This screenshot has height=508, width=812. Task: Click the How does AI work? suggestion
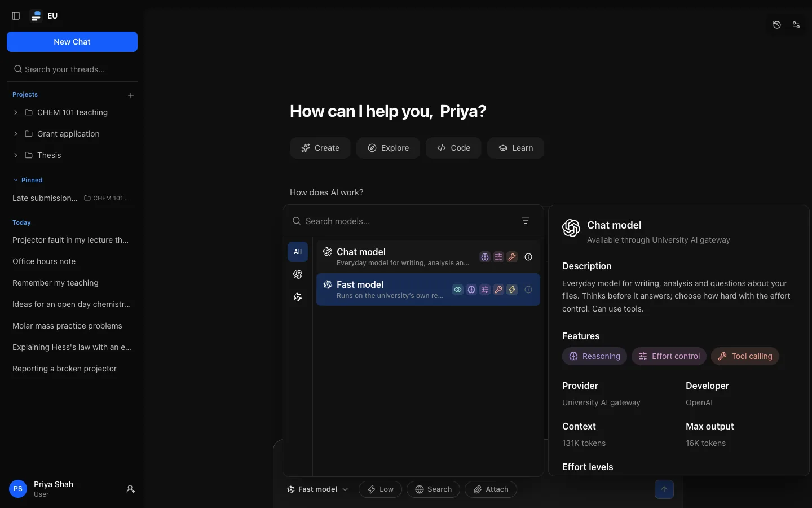point(326,192)
